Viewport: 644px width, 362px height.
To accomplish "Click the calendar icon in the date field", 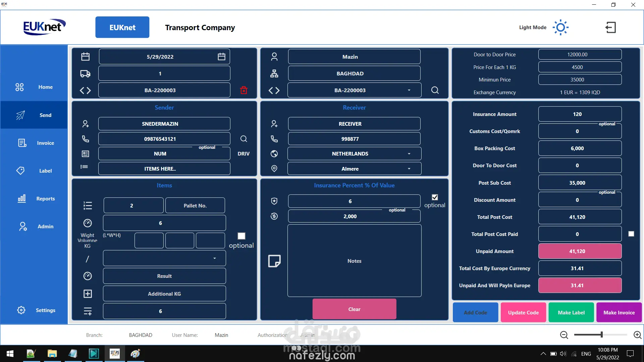I will click(x=221, y=57).
